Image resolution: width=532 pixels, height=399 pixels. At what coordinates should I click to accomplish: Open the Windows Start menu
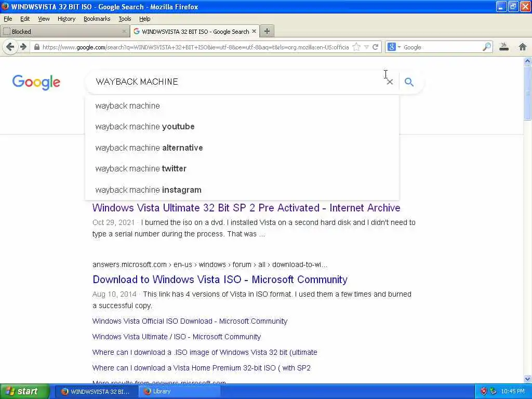coord(24,391)
